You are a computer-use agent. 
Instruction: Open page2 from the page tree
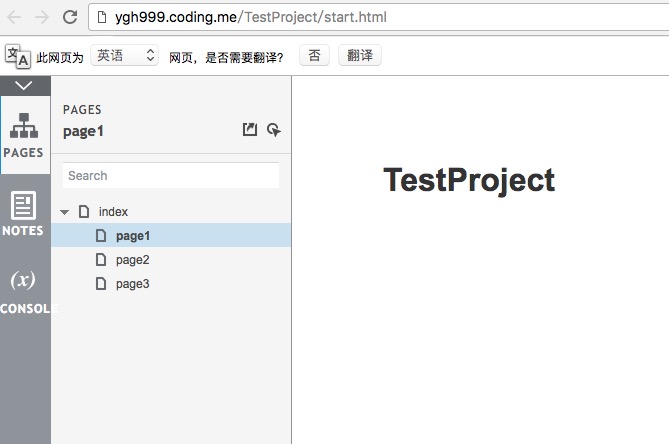point(133,260)
